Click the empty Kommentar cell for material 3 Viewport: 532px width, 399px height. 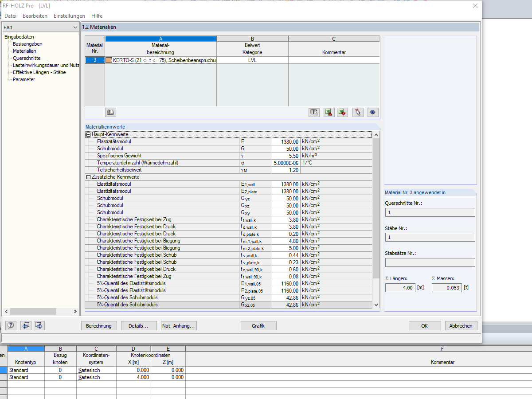click(x=334, y=60)
